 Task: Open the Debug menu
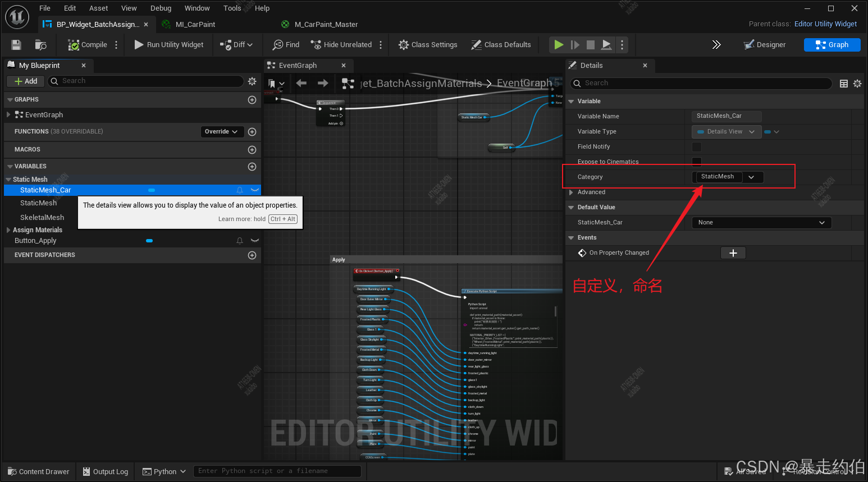(x=161, y=8)
